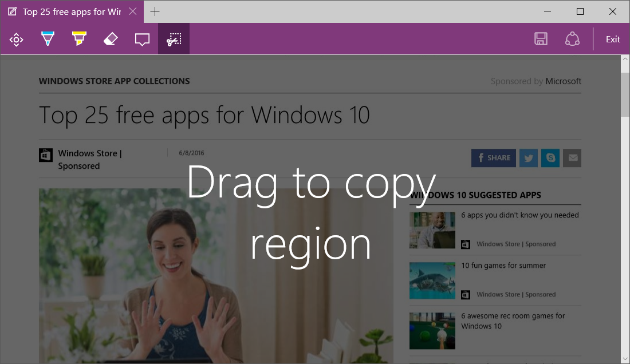Viewport: 630px width, 364px height.
Task: Click the scrollbar down arrow
Action: [x=625, y=359]
